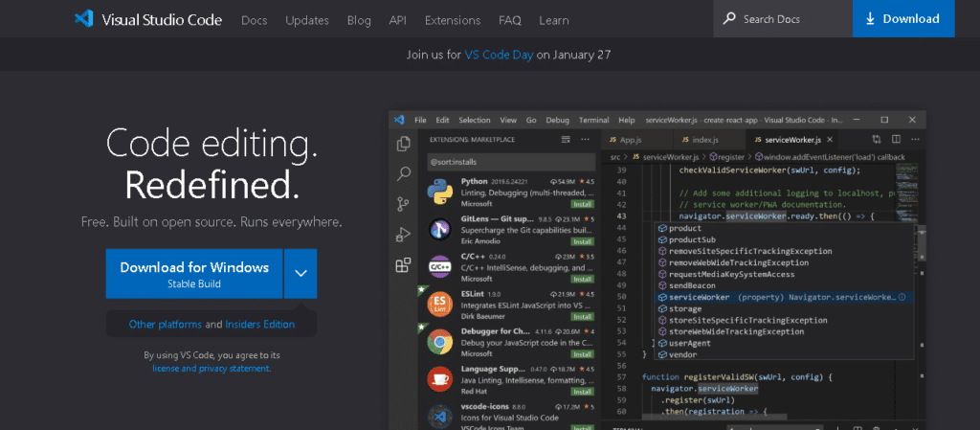
Task: Select the Search icon in the activity bar
Action: pyautogui.click(x=403, y=173)
